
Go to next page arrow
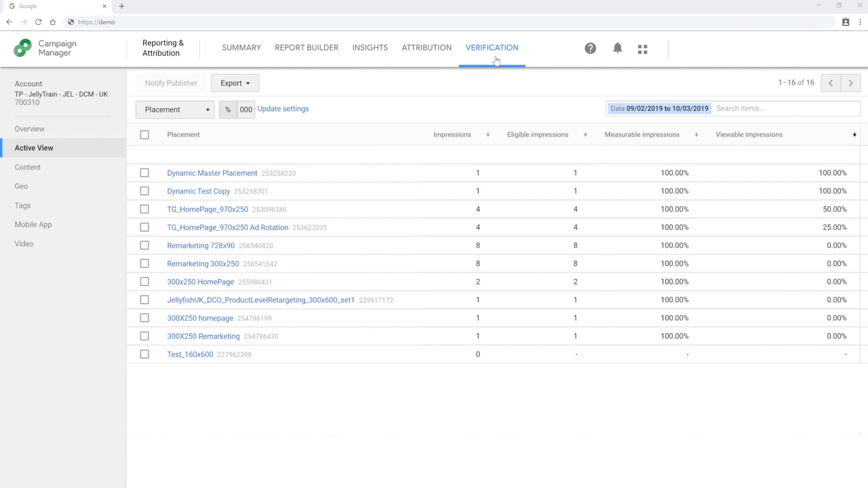coord(850,83)
